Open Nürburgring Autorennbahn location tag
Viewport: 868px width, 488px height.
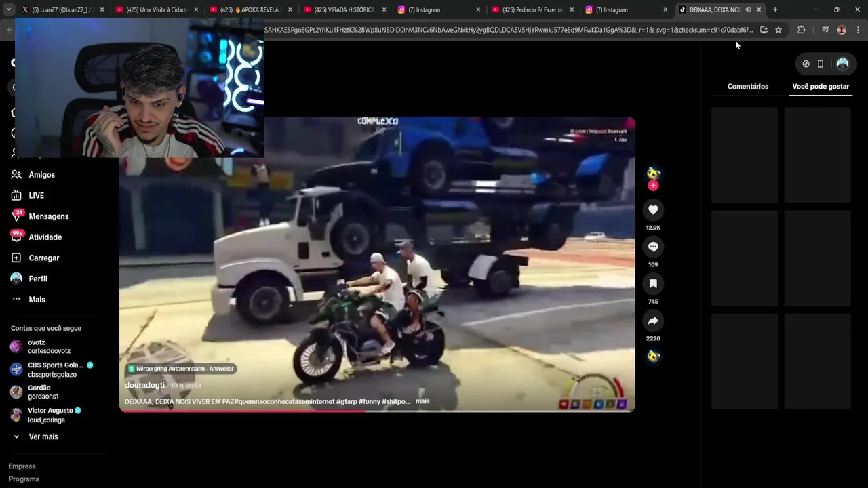(x=180, y=369)
